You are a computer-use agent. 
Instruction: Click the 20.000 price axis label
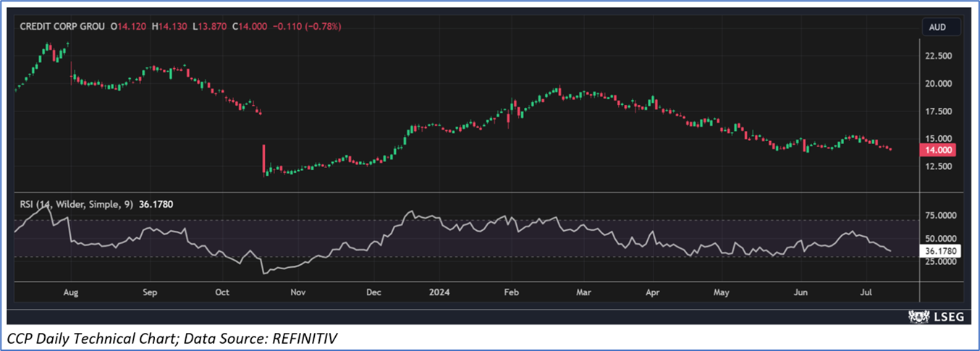[x=940, y=83]
